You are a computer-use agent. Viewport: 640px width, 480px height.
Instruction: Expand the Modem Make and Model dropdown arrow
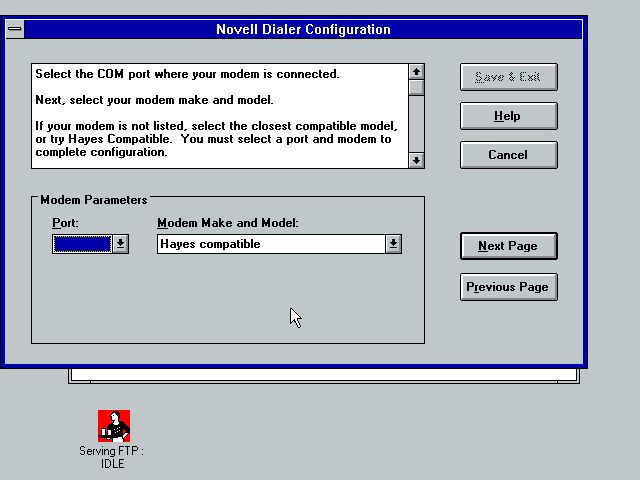(393, 244)
